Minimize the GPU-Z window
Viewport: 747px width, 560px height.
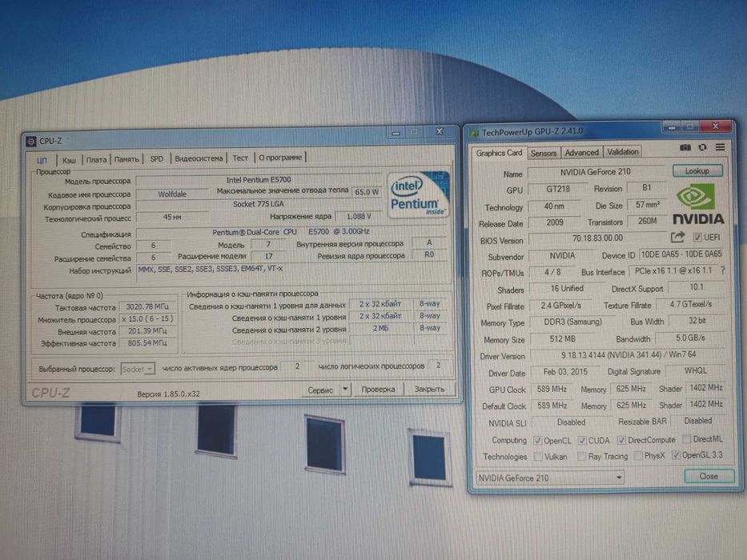[672, 127]
